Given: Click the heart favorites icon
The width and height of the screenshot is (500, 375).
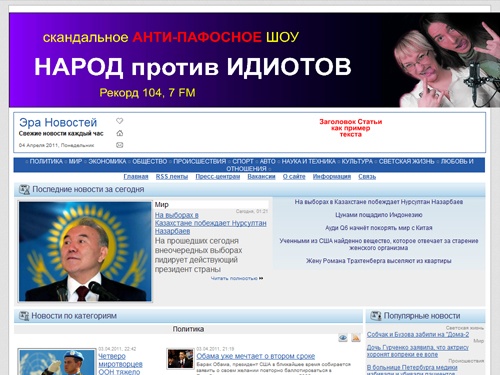Looking at the screenshot, I should 119,121.
